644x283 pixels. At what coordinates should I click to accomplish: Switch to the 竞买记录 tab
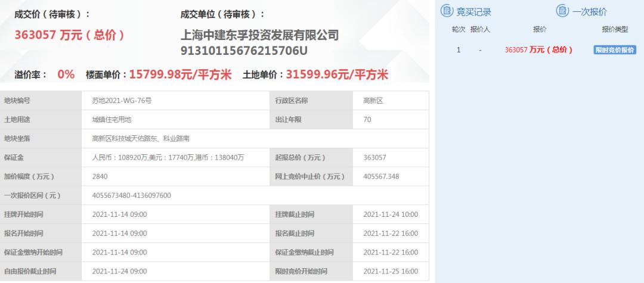(x=473, y=11)
